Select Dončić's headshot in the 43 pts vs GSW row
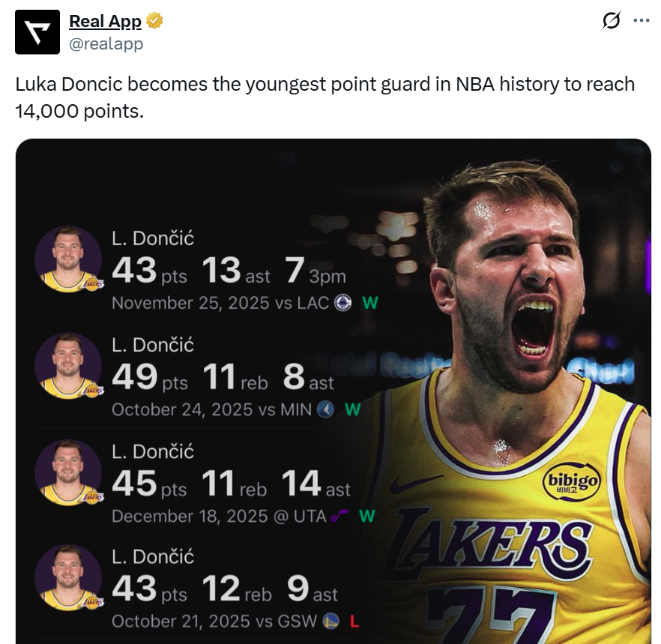Viewport: 661px width, 644px height. click(68, 578)
